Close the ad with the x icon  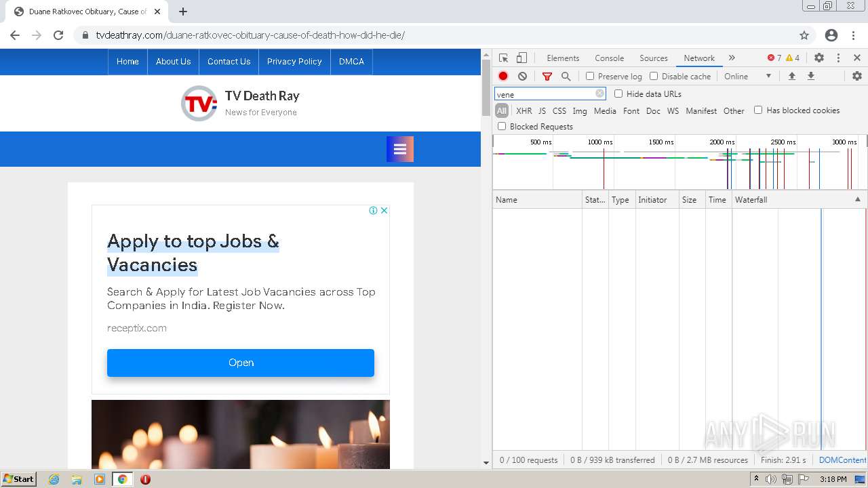[384, 211]
